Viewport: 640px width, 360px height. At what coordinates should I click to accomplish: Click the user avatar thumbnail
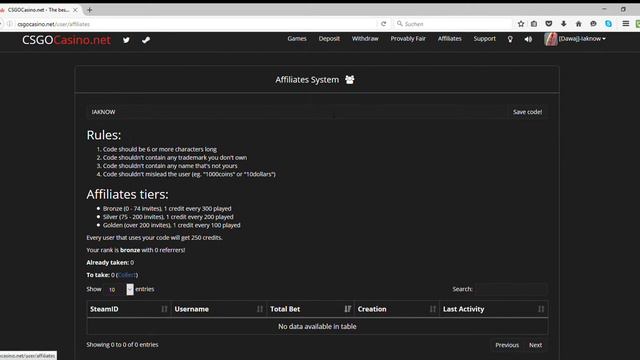(x=550, y=39)
